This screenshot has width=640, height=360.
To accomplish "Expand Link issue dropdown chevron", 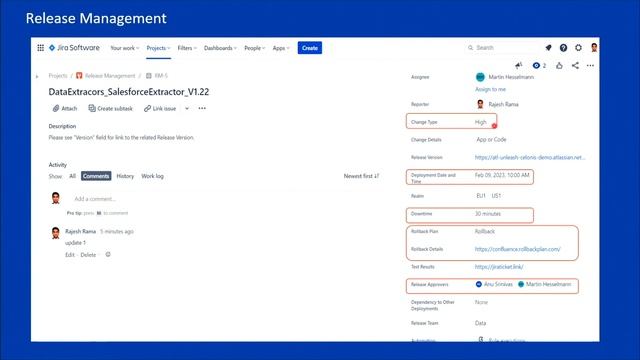I will 187,109.
